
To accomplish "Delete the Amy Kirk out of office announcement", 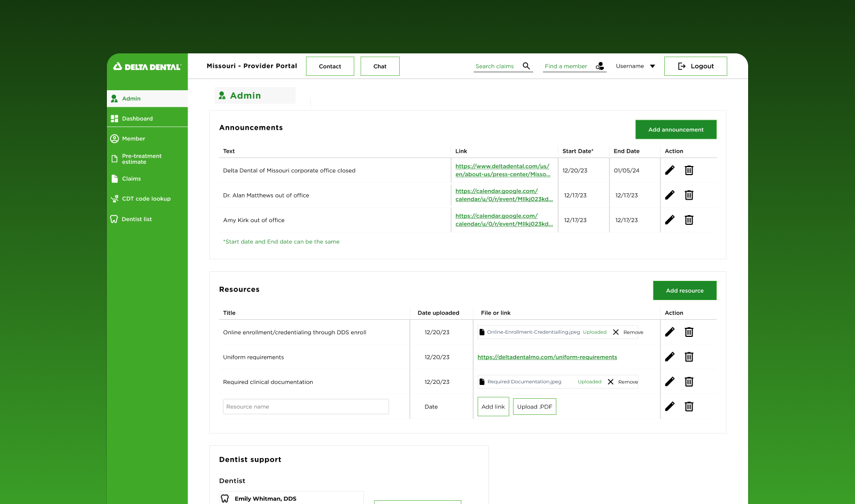I will click(x=689, y=220).
